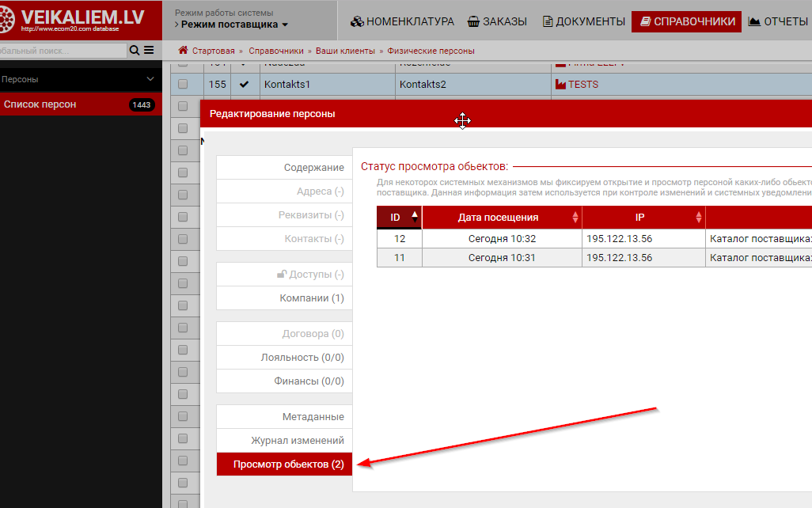The height and width of the screenshot is (508, 812).
Task: Click the factory icon next to TESTS
Action: point(561,84)
